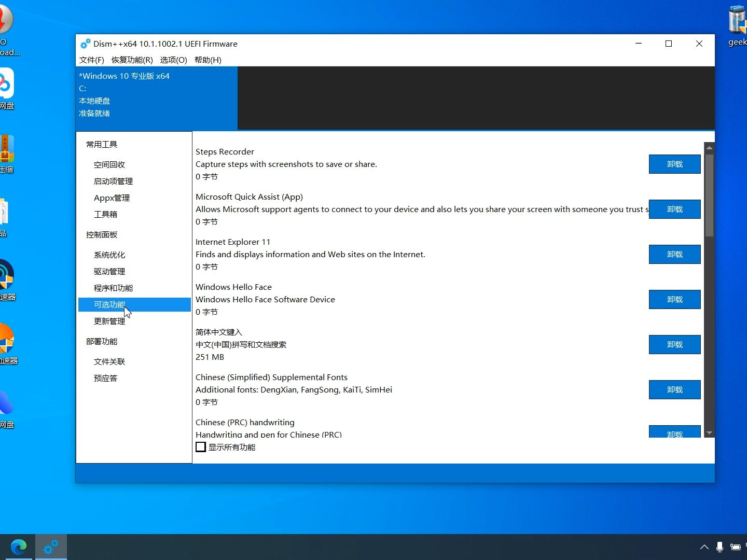This screenshot has width=747, height=560.
Task: Click the 简体中文键入 entry
Action: 219,332
